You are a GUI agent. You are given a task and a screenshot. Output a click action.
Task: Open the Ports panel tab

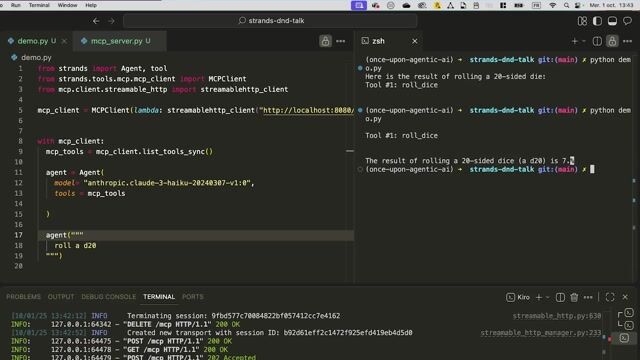193,297
